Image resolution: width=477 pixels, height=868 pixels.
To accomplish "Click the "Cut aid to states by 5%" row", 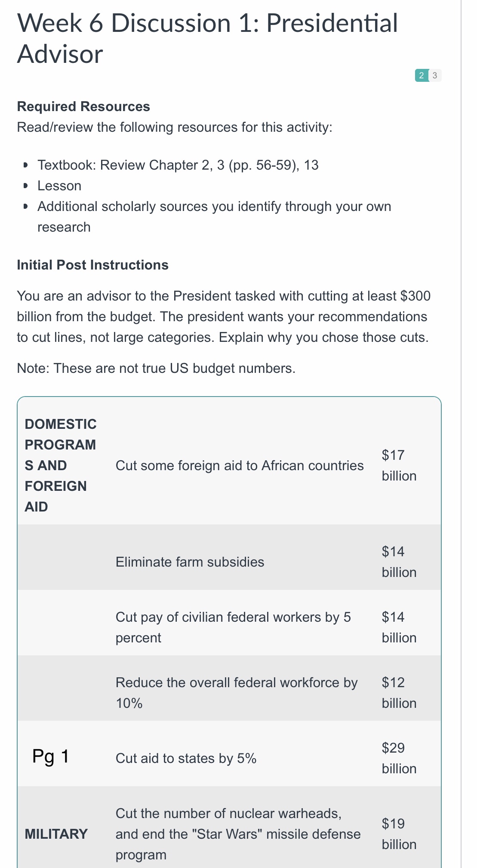I will [x=186, y=758].
